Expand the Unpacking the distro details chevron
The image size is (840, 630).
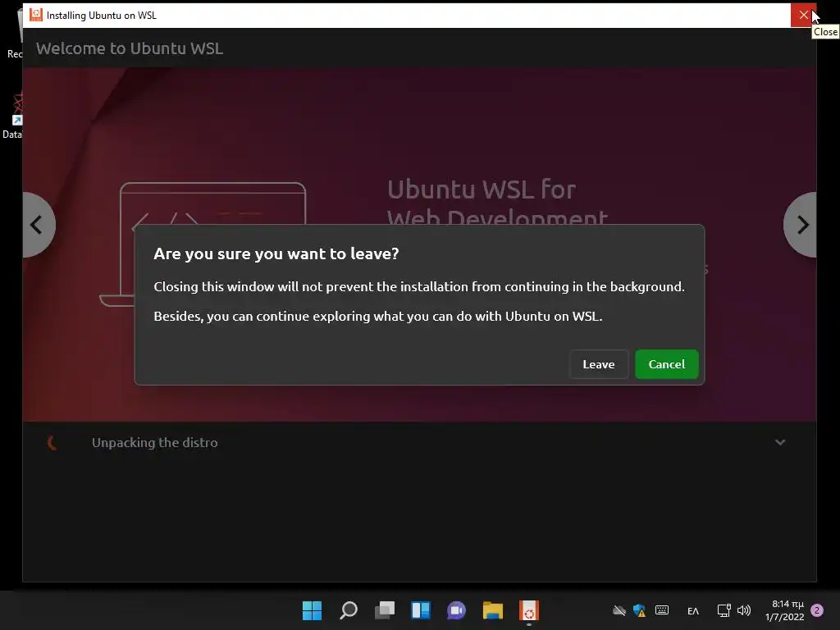point(780,442)
